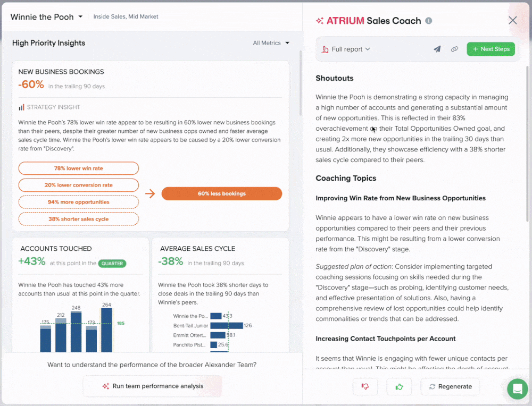Click 'Inside Sales, Mid Market' label
The height and width of the screenshot is (406, 532).
coord(126,16)
